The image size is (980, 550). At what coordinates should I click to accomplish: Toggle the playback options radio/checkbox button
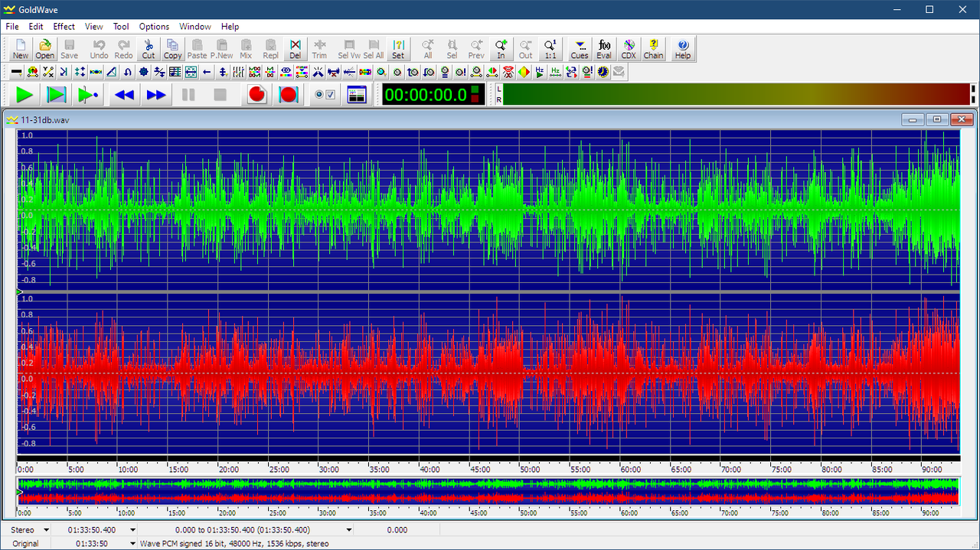(x=325, y=95)
